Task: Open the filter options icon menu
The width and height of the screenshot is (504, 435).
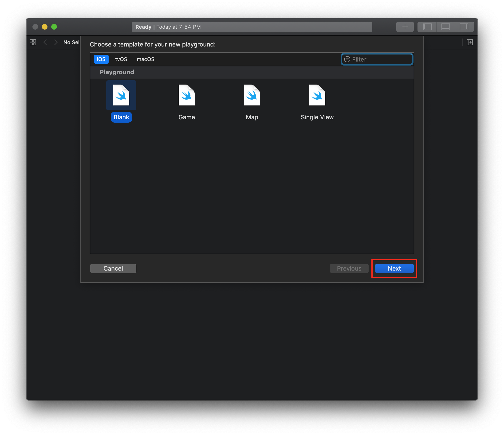Action: click(x=347, y=59)
